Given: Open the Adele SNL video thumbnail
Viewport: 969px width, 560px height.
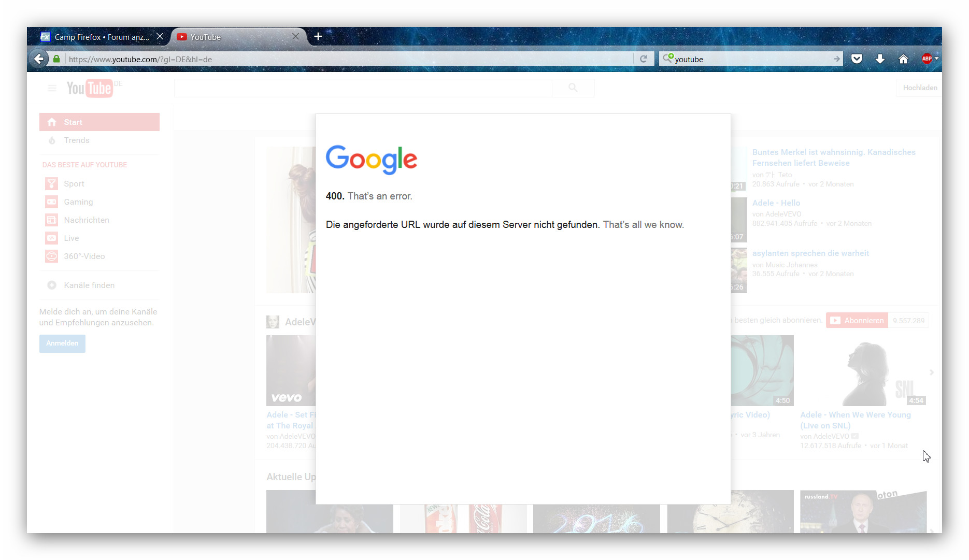Looking at the screenshot, I should click(863, 370).
